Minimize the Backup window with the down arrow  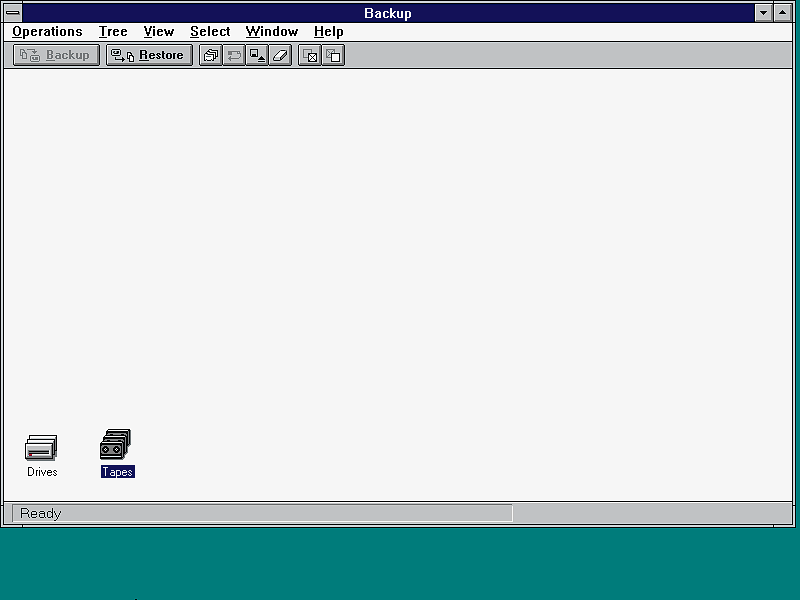[x=764, y=13]
